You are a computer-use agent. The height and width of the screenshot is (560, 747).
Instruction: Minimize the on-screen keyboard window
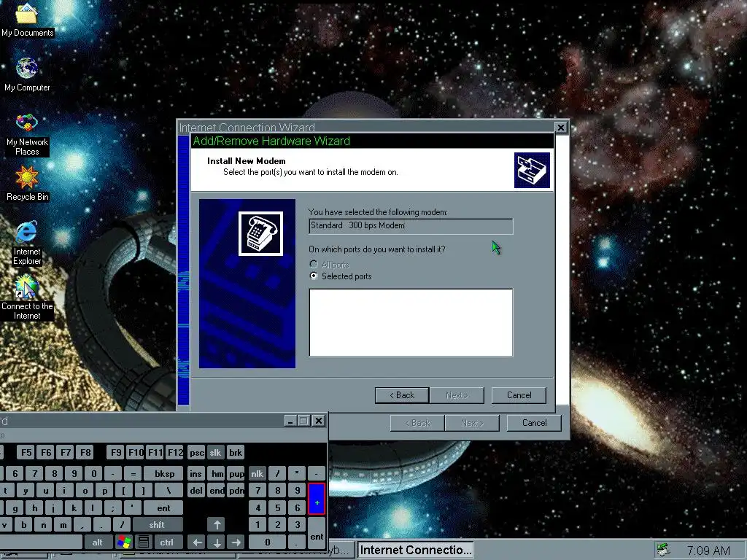pos(291,421)
